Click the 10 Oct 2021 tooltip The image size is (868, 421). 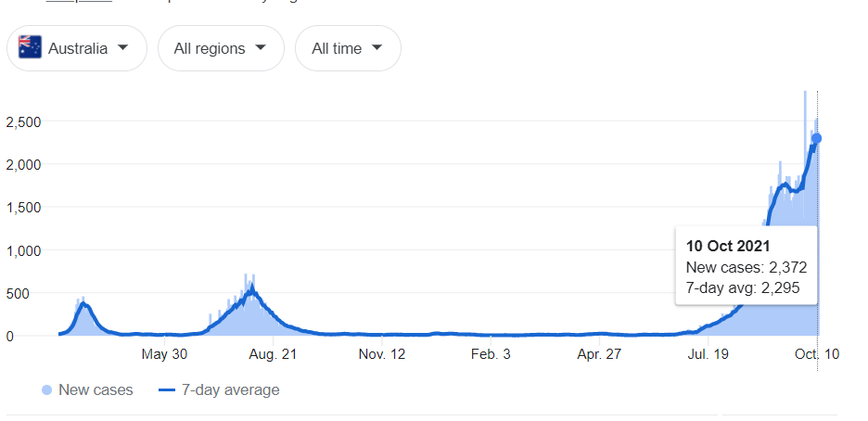747,265
